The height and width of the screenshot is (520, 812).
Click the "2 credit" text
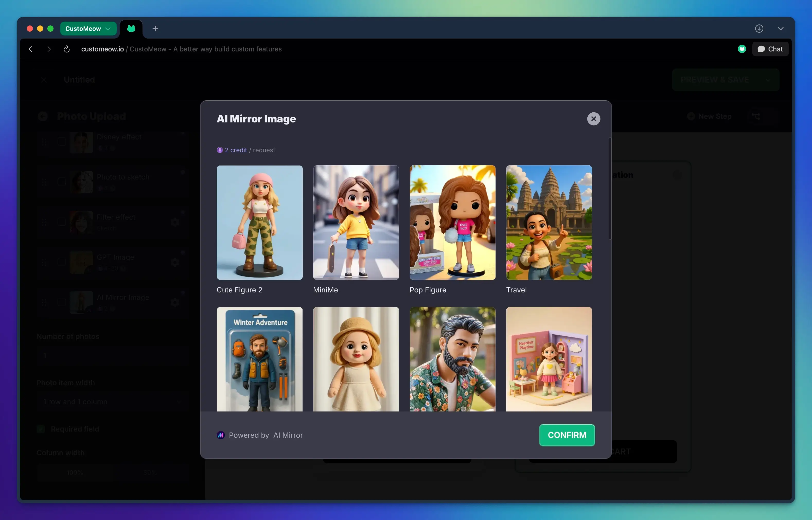[236, 150]
